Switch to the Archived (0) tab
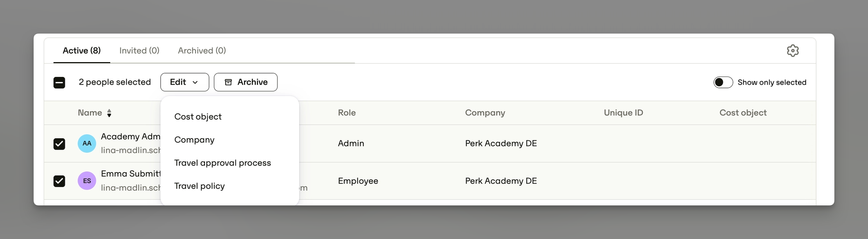 click(202, 50)
